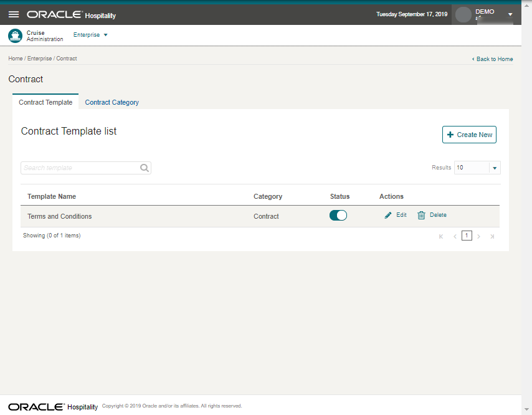The height and width of the screenshot is (415, 532).
Task: Click the Contract breadcrumb item
Action: coord(67,59)
